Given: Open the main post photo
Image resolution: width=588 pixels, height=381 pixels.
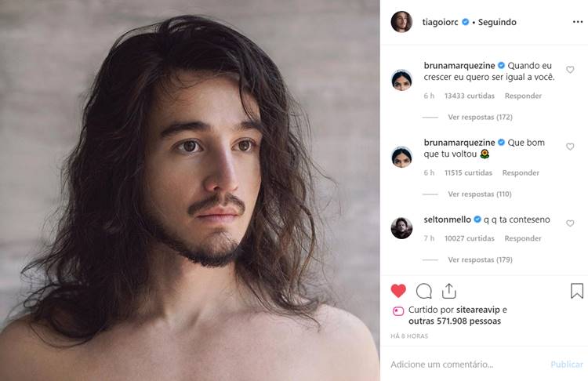Looking at the screenshot, I should click(x=190, y=190).
